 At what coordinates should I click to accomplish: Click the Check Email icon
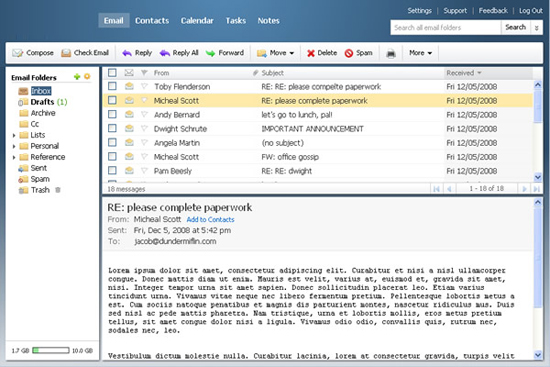click(66, 53)
